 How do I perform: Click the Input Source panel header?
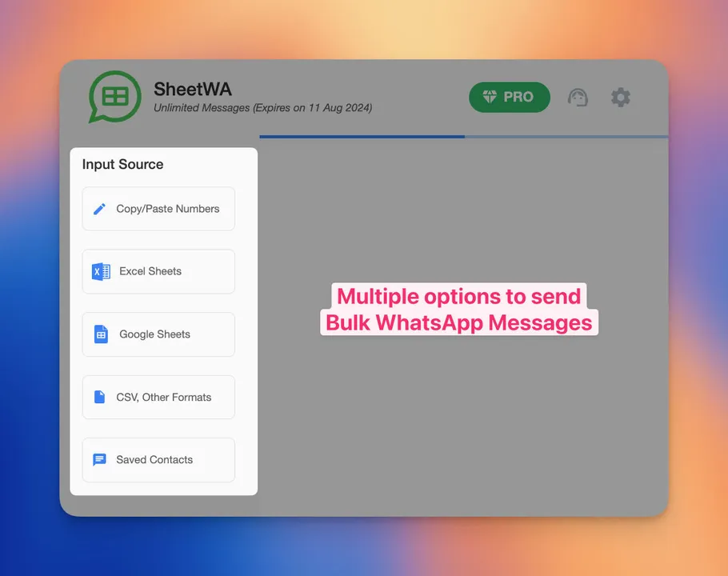click(x=122, y=164)
